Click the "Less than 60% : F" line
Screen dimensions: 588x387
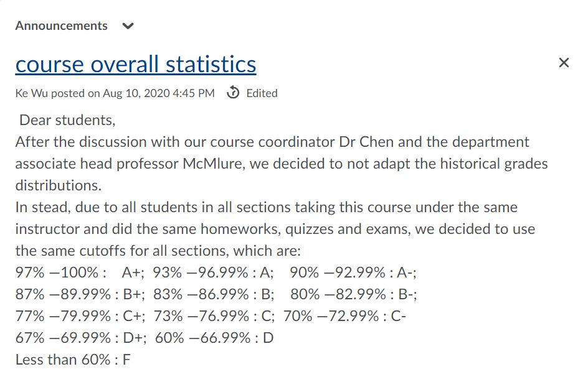(x=73, y=360)
